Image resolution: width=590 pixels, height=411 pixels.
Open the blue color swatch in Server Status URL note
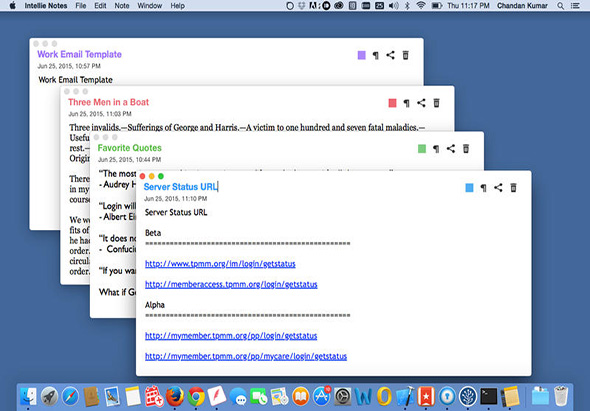[x=469, y=187]
